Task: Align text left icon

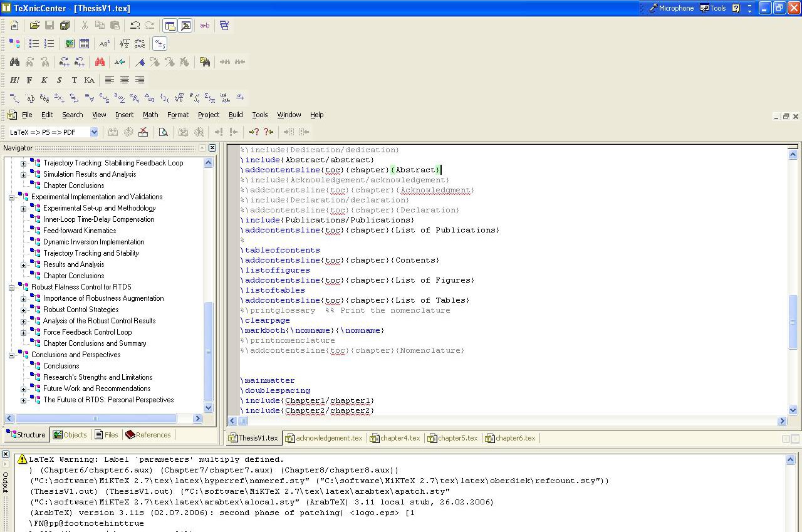Action: coord(110,80)
